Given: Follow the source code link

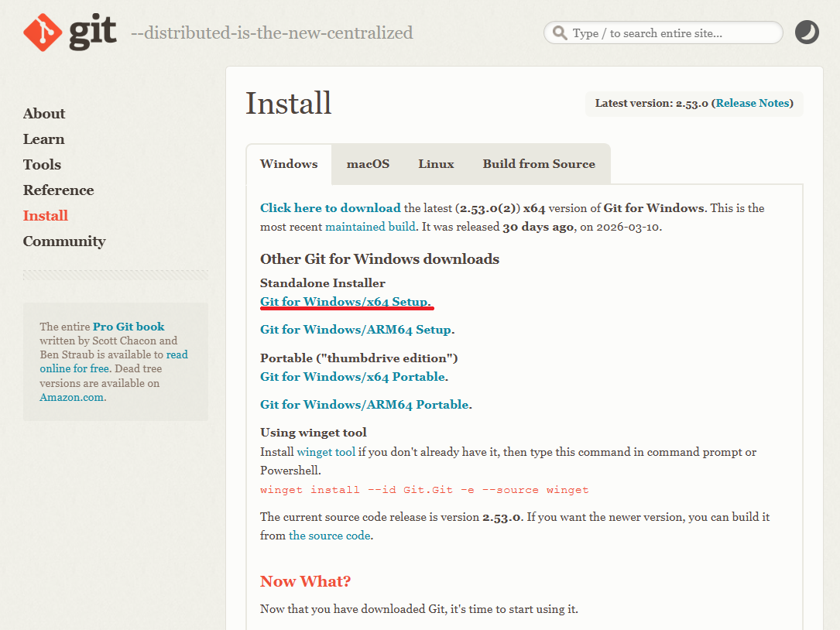Looking at the screenshot, I should [x=330, y=536].
